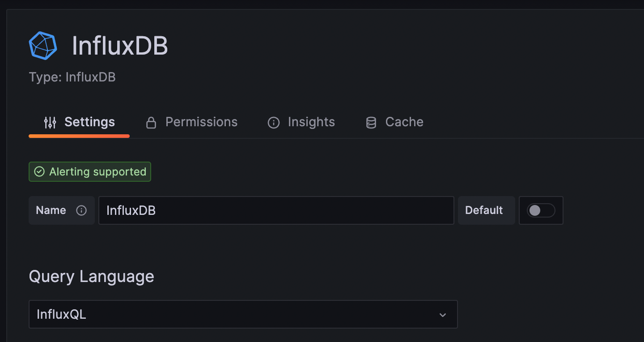This screenshot has height=342, width=644.
Task: Open the Insights tab
Action: point(311,122)
